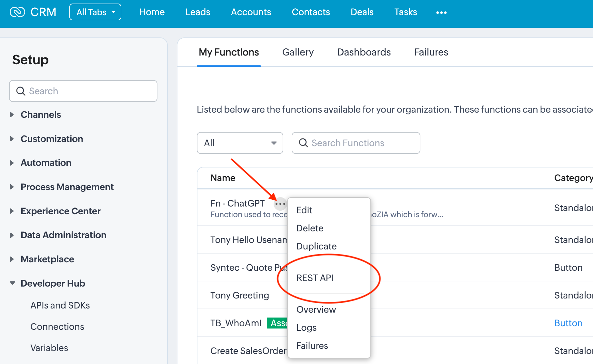The width and height of the screenshot is (593, 364).
Task: Open the Deals module
Action: pyautogui.click(x=362, y=12)
